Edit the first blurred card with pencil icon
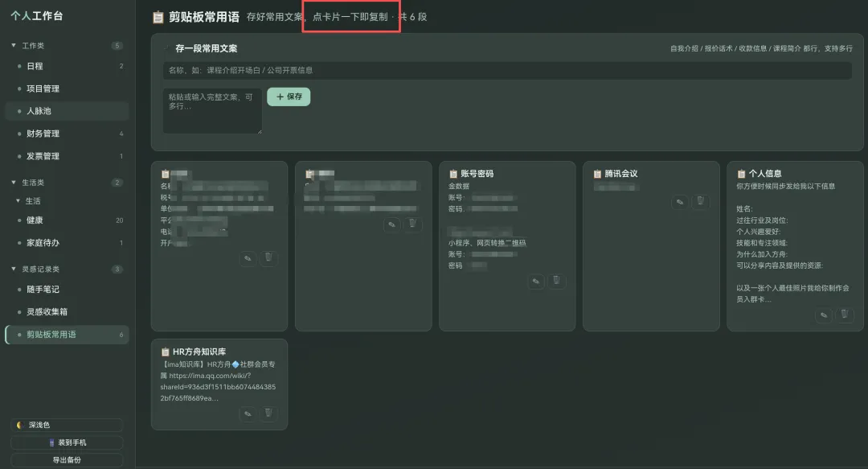Screen dimensions: 868x469 pos(248,257)
